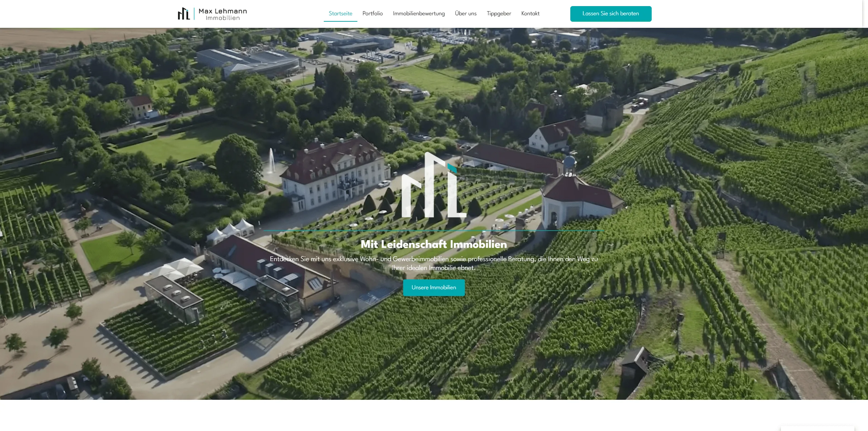
Task: Click the popup widget at bottom right
Action: point(817,429)
